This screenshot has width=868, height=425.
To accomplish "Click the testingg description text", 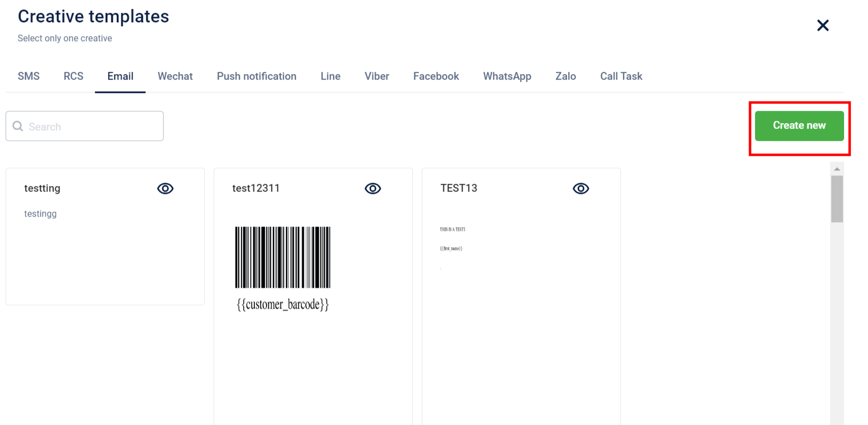I will (41, 214).
